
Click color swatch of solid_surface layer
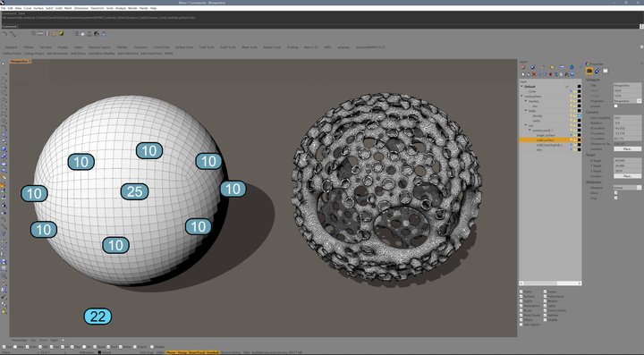pyautogui.click(x=579, y=140)
